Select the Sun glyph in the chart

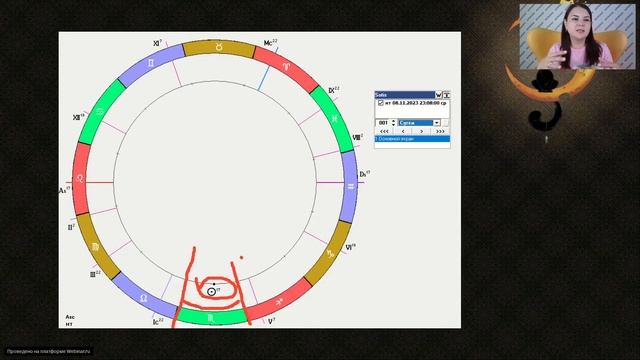pyautogui.click(x=211, y=291)
